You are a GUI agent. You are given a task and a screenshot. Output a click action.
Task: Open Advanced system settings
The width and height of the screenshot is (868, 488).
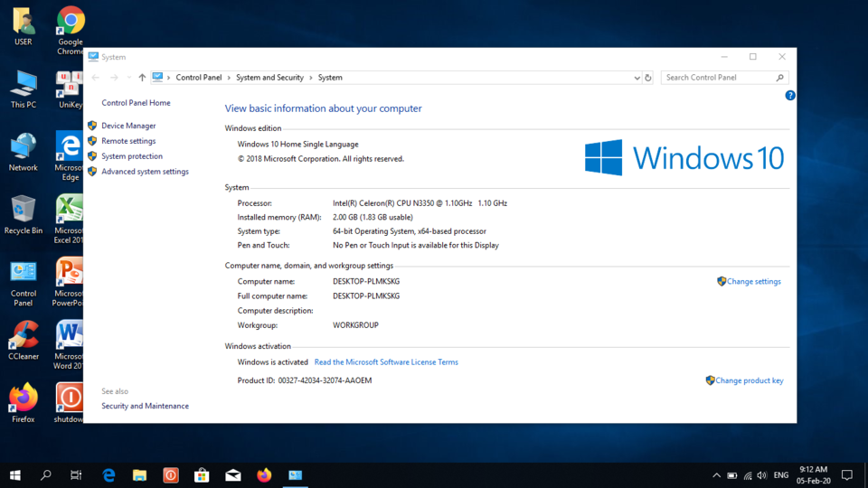pos(145,172)
